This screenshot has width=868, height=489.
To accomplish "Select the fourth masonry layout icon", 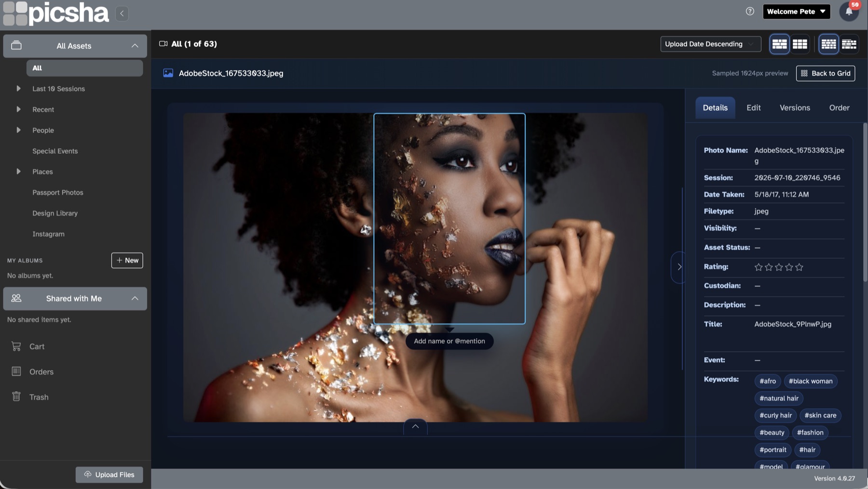I will click(x=849, y=44).
